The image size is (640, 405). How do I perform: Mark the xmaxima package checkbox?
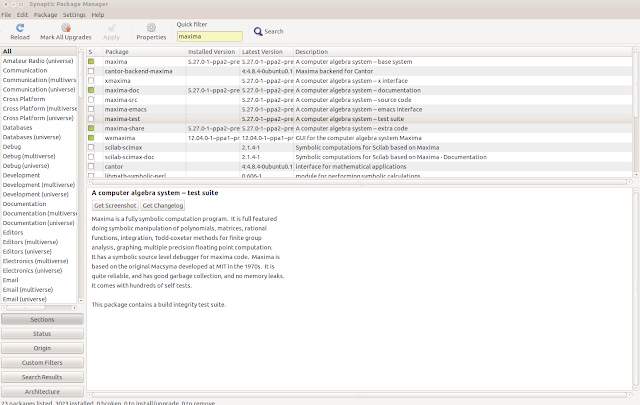coord(91,81)
